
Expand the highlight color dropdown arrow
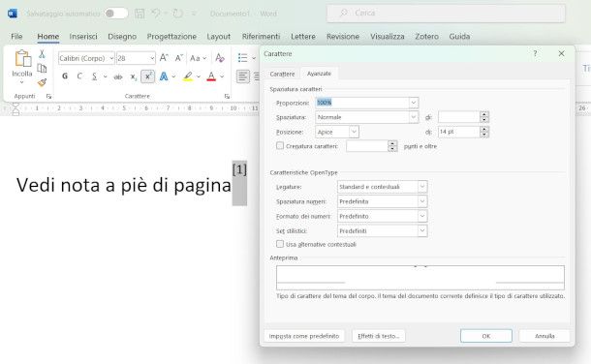click(x=199, y=76)
